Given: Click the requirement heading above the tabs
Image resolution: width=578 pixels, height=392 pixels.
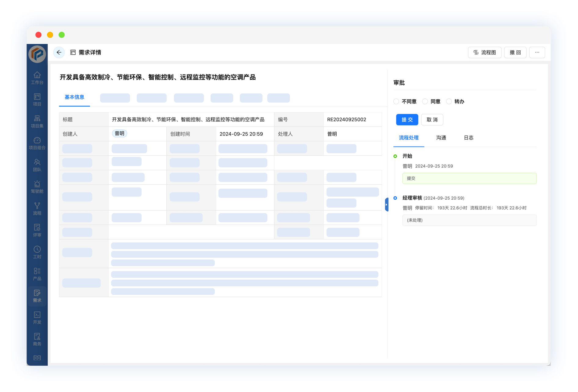Looking at the screenshot, I should pos(157,77).
